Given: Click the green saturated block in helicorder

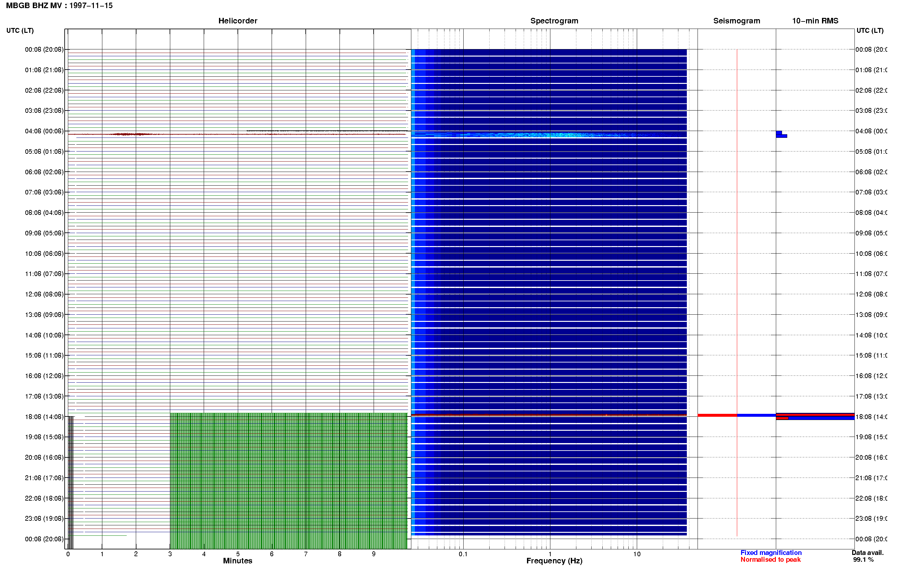Looking at the screenshot, I should pos(289,481).
